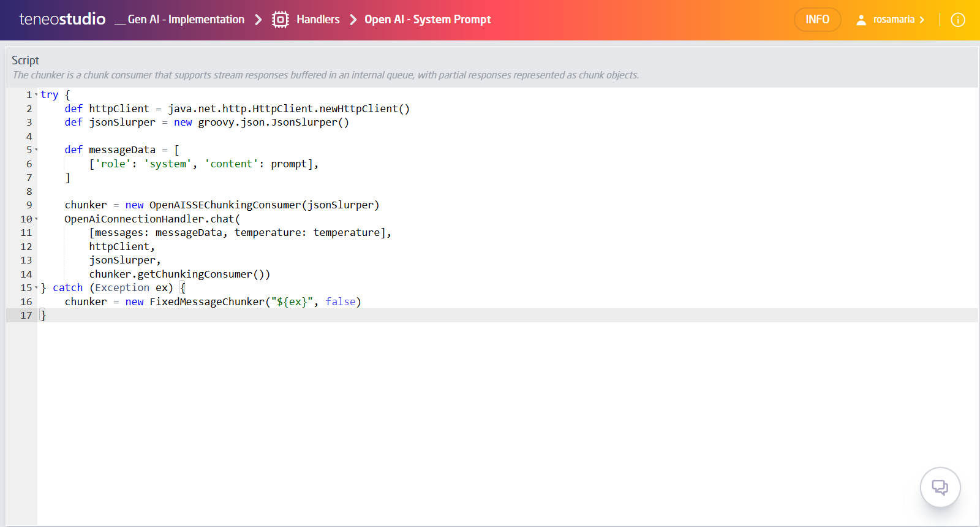Click 'httpClient,' on line 12
Screen dimensions: 980x527
pos(122,246)
